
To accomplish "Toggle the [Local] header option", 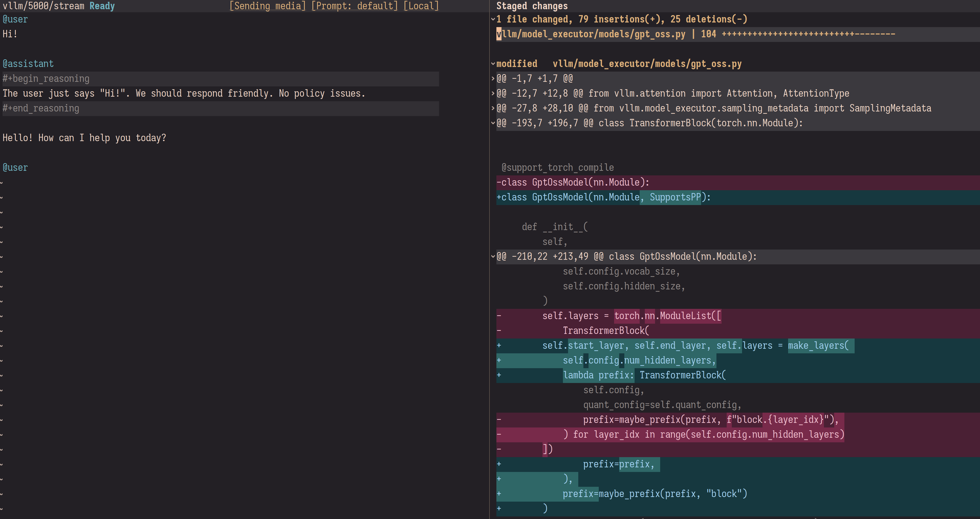I will tap(421, 6).
